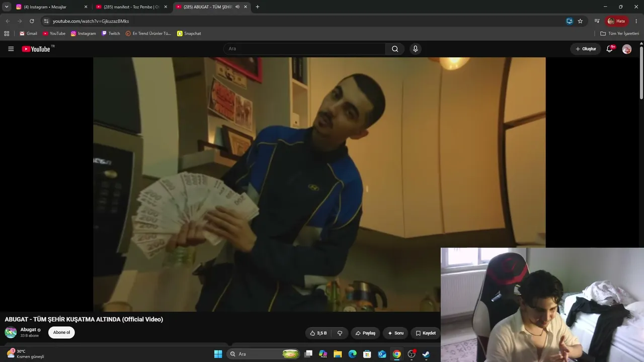Open the Abugat channel avatar

coord(11,332)
